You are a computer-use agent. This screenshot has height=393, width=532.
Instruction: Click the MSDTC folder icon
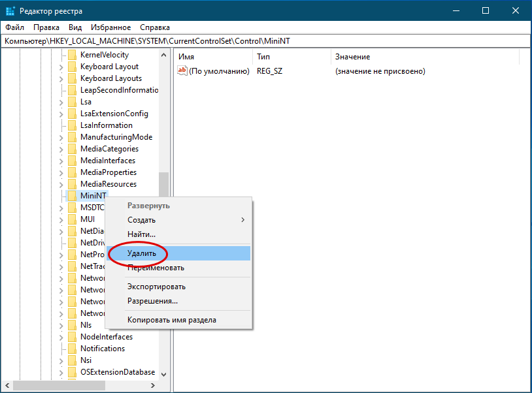tap(72, 208)
